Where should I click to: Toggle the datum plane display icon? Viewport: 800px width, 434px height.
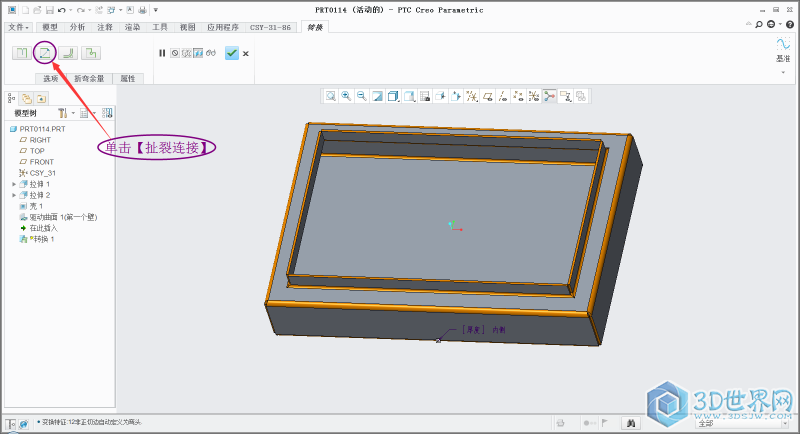(487, 96)
